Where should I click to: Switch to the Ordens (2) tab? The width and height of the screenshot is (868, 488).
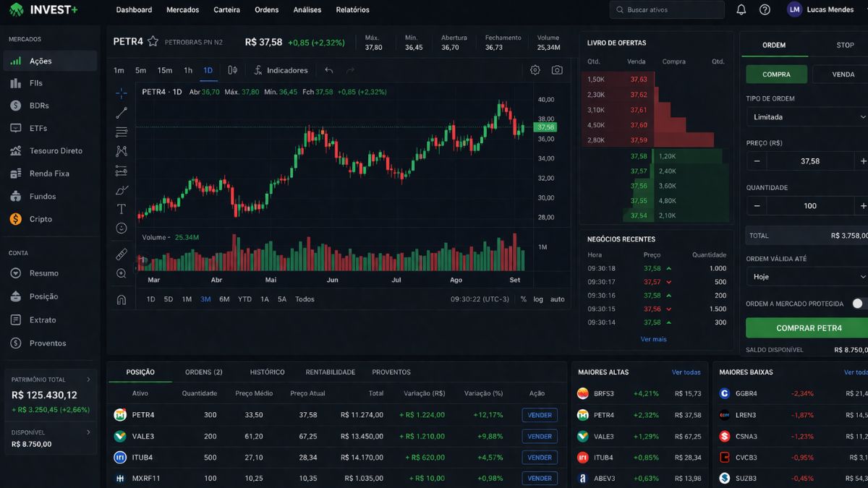[x=203, y=372]
